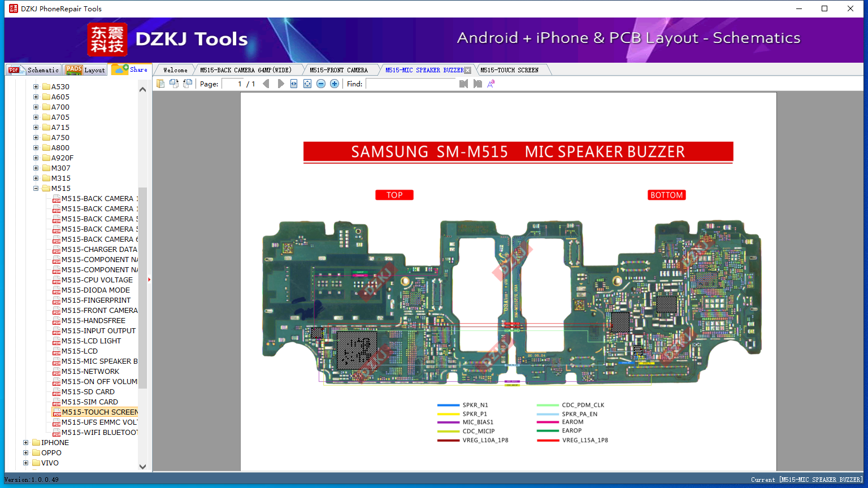
Task: Click the Find search input field
Action: click(411, 84)
